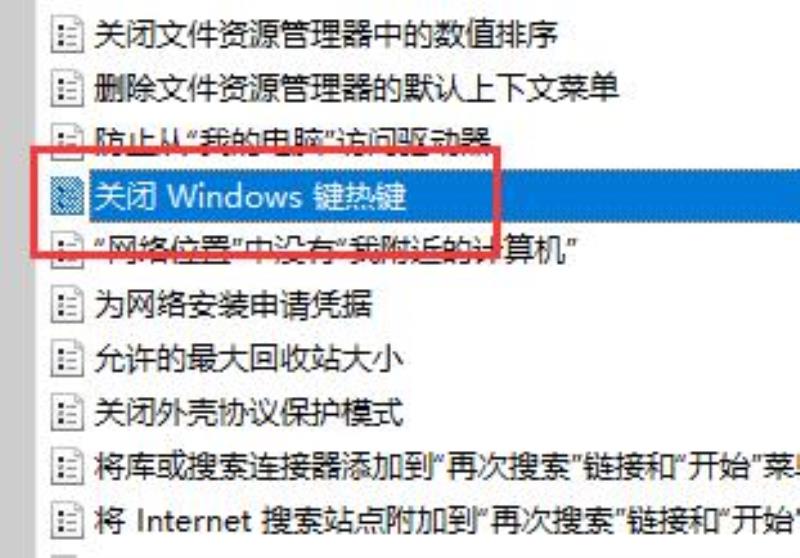Select policy 删除文件资源管理器的默认上下文菜单
The image size is (800, 558).
coord(356,88)
